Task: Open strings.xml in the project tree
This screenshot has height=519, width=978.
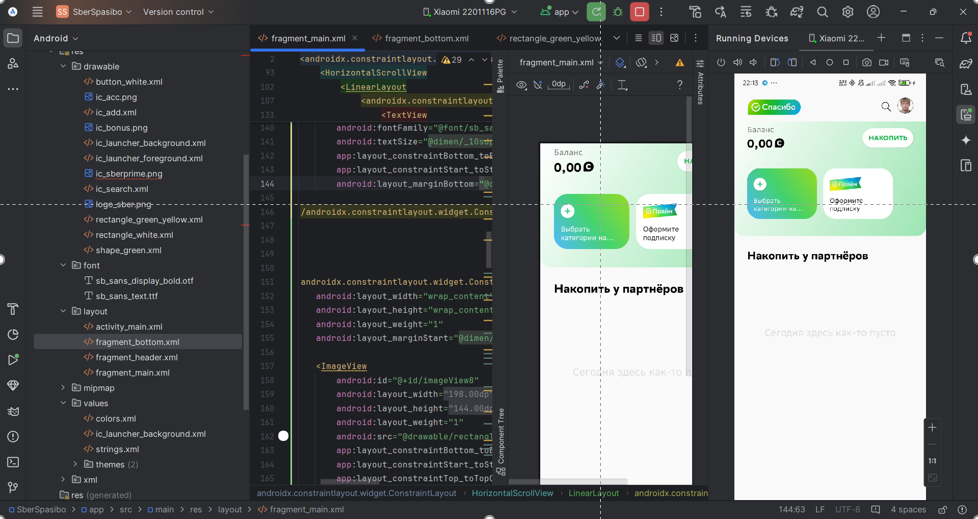Action: (117, 449)
